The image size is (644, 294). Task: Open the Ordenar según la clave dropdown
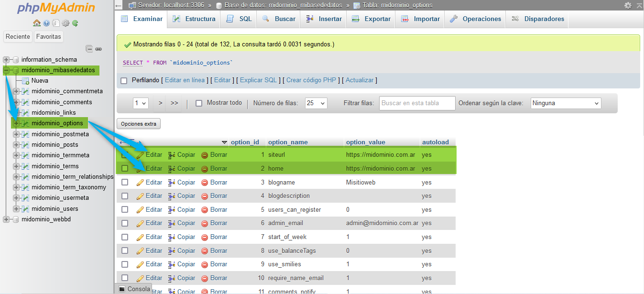(566, 103)
